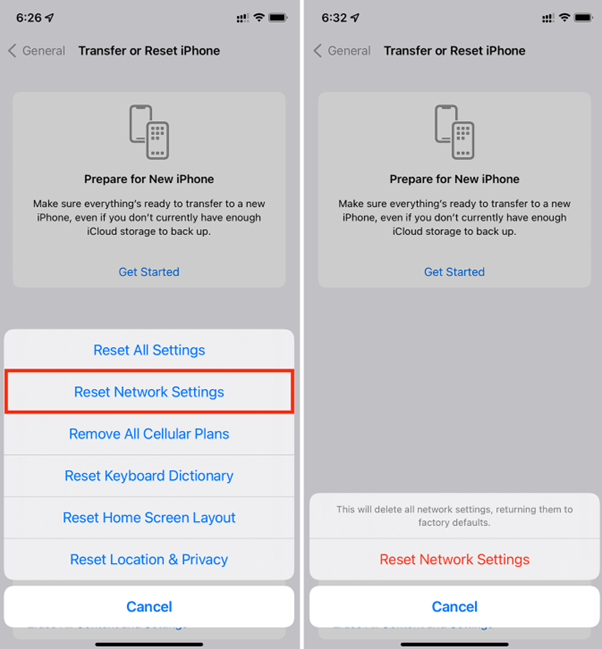The height and width of the screenshot is (649, 602).
Task: Choose Remove All Cellular Plans
Action: point(149,434)
